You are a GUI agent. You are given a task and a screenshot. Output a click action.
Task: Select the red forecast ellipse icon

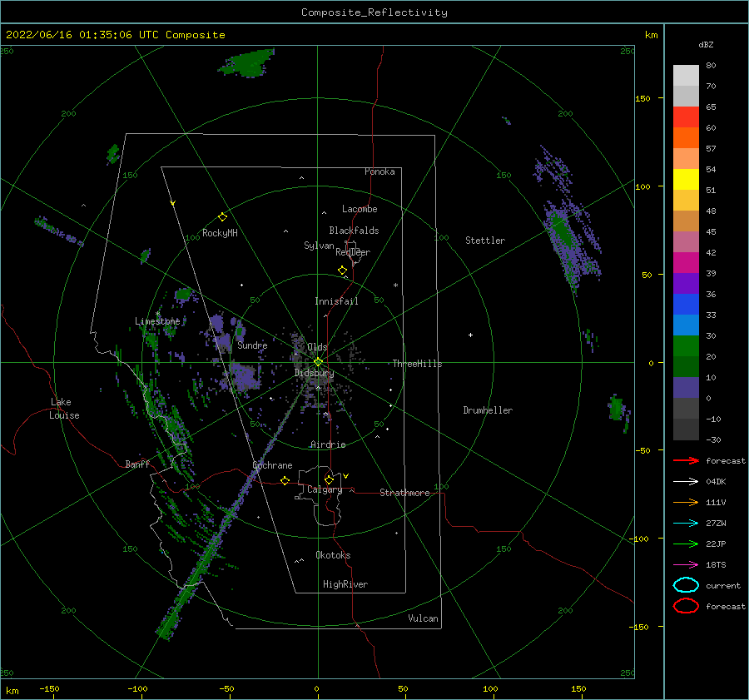tap(686, 606)
